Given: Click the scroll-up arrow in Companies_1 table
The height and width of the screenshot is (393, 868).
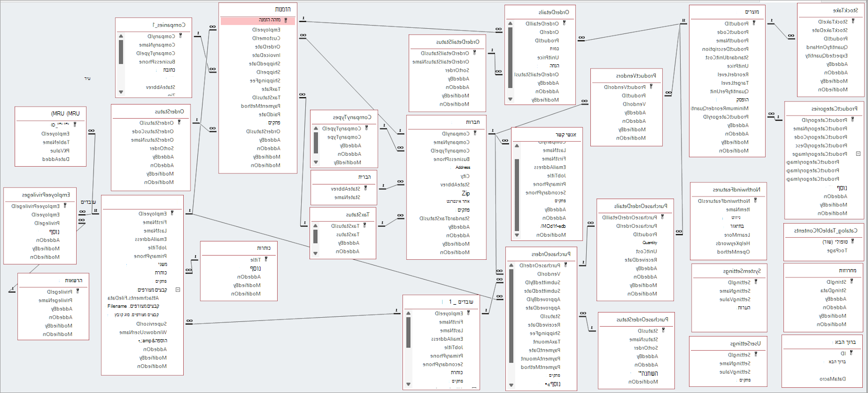Looking at the screenshot, I should [x=121, y=36].
